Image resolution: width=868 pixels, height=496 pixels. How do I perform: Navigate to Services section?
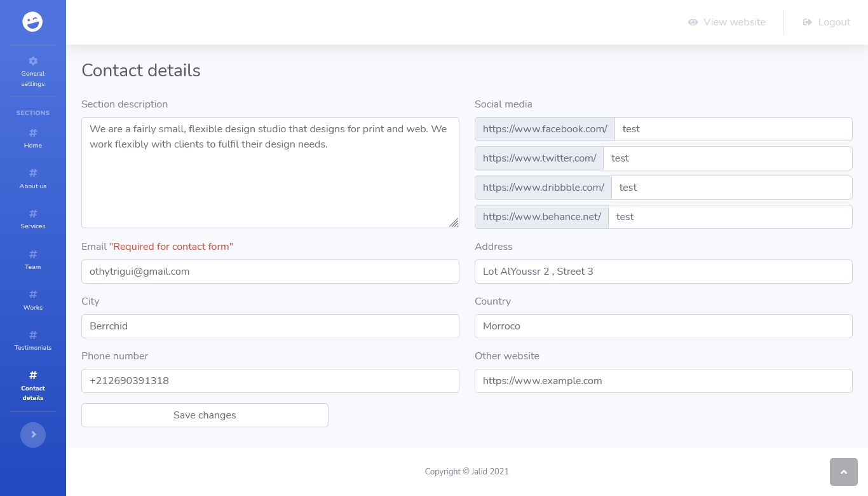coord(33,219)
